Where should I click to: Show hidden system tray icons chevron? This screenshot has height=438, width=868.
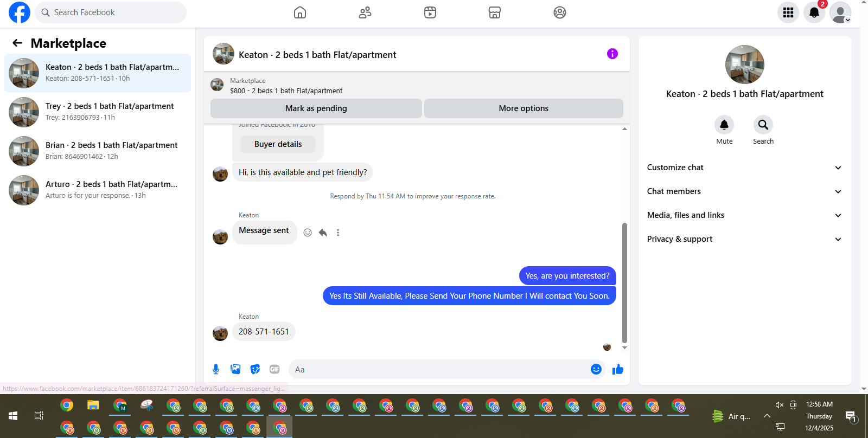point(767,416)
